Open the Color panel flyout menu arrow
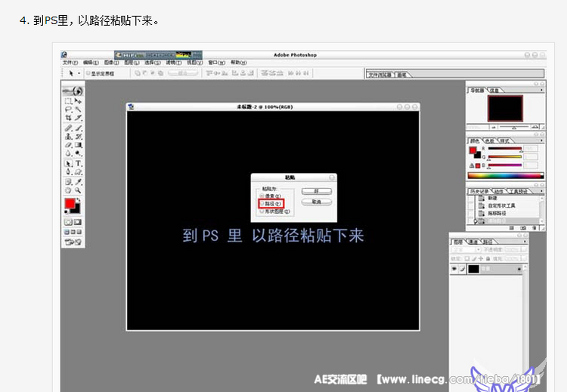Viewport: 567px width, 392px height. (541, 140)
